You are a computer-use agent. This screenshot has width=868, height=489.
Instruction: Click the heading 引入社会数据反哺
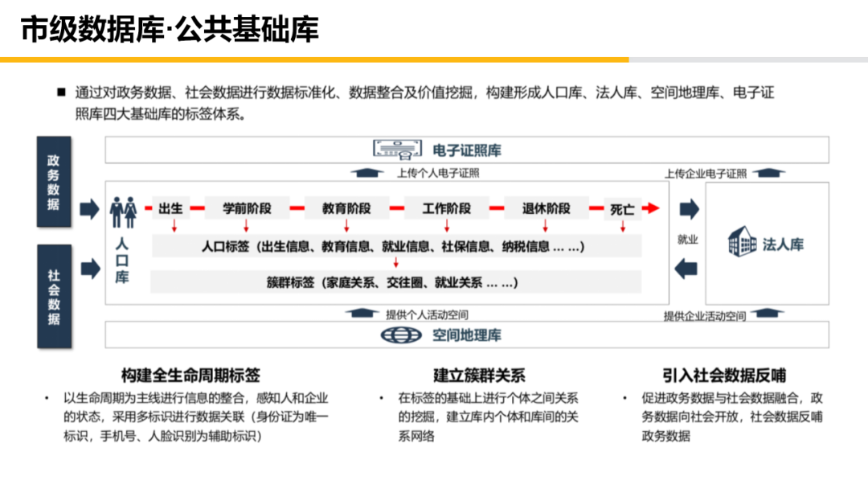[x=724, y=376]
